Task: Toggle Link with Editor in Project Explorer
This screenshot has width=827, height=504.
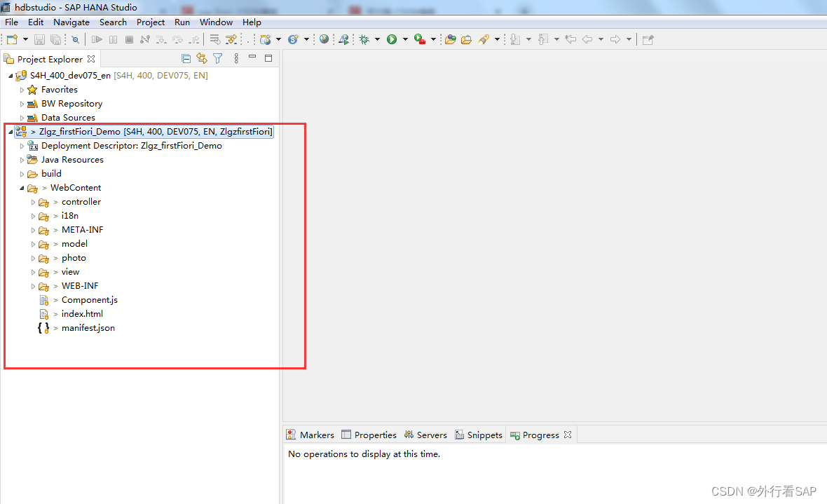Action: click(x=201, y=59)
